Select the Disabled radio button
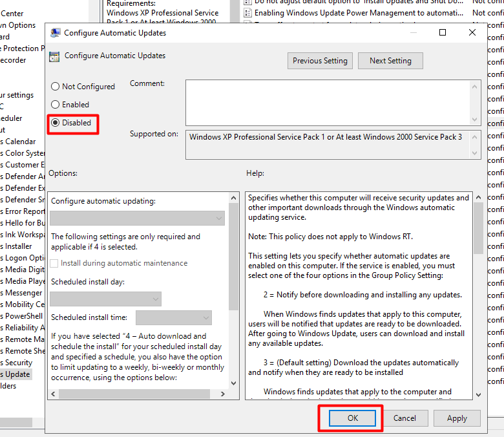The height and width of the screenshot is (437, 504). tap(56, 123)
